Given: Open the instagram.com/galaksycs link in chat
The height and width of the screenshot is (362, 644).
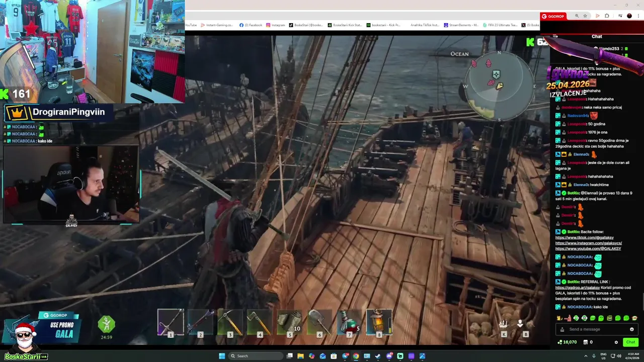Looking at the screenshot, I should coord(589,243).
